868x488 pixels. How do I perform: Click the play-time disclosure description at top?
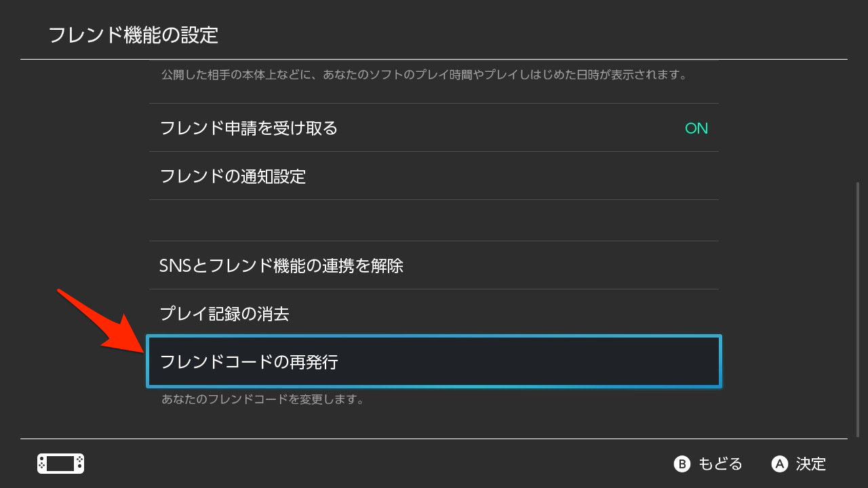pyautogui.click(x=425, y=75)
